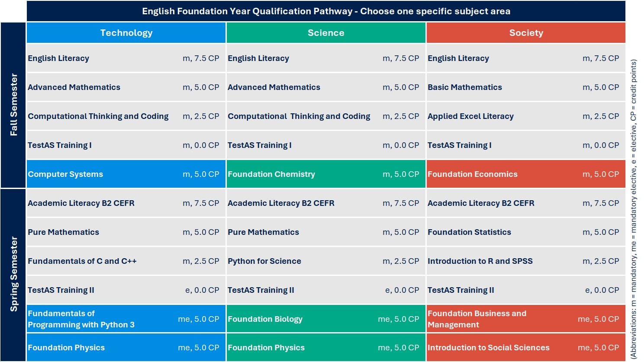Viewport: 644px width, 362px height.
Task: Open Foundation Economics module cell
Action: (526, 174)
